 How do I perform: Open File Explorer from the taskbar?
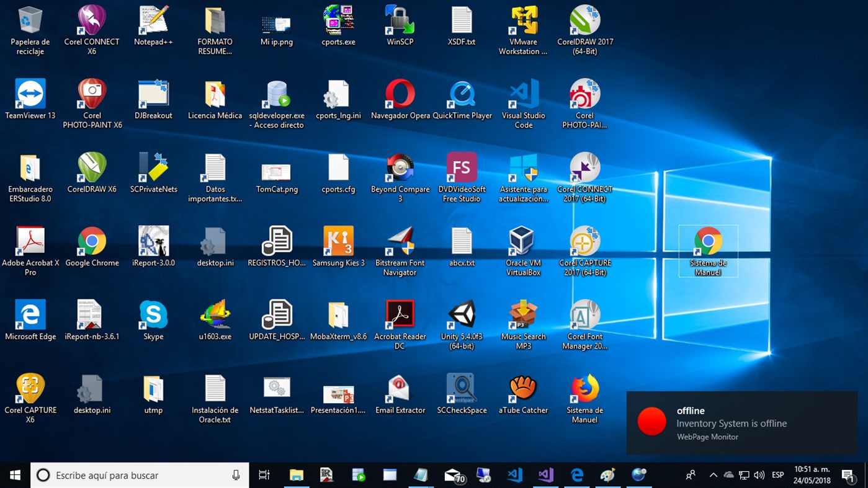pyautogui.click(x=297, y=475)
